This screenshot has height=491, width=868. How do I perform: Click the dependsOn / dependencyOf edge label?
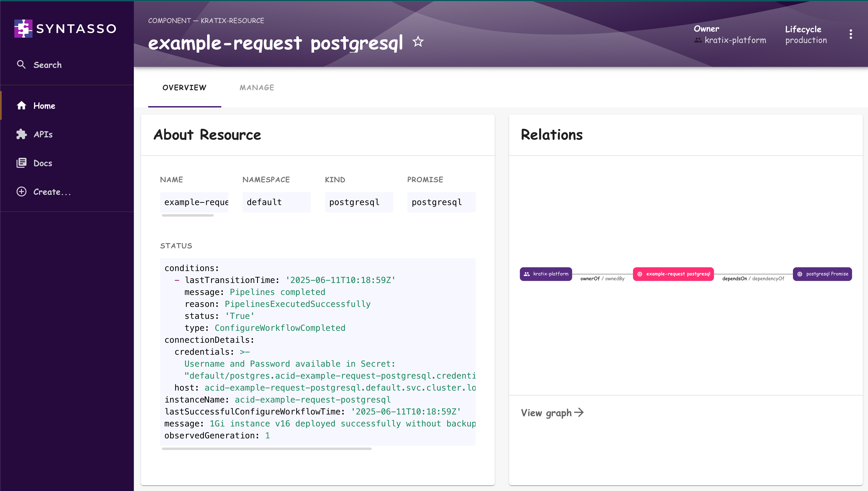(x=753, y=279)
